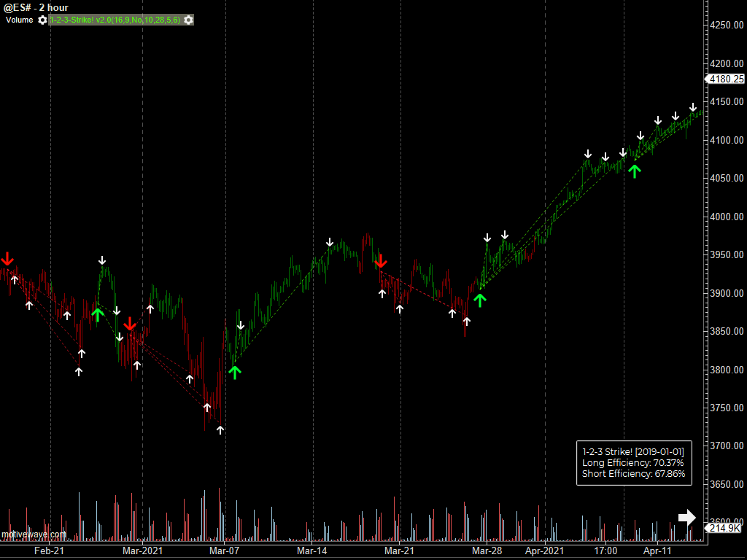Select the red sell arrow before Mar-2021
The height and width of the screenshot is (560, 747).
(130, 324)
